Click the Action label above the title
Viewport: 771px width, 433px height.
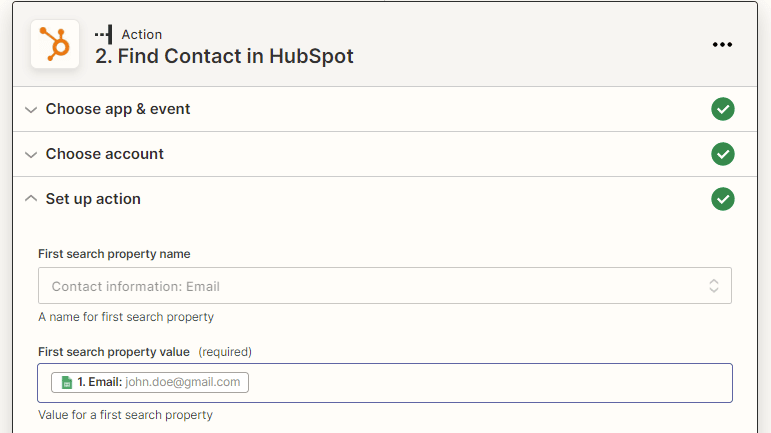point(142,34)
